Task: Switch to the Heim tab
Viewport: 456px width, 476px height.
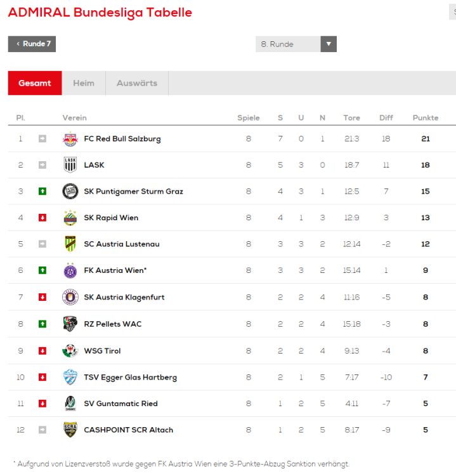Action: point(84,83)
